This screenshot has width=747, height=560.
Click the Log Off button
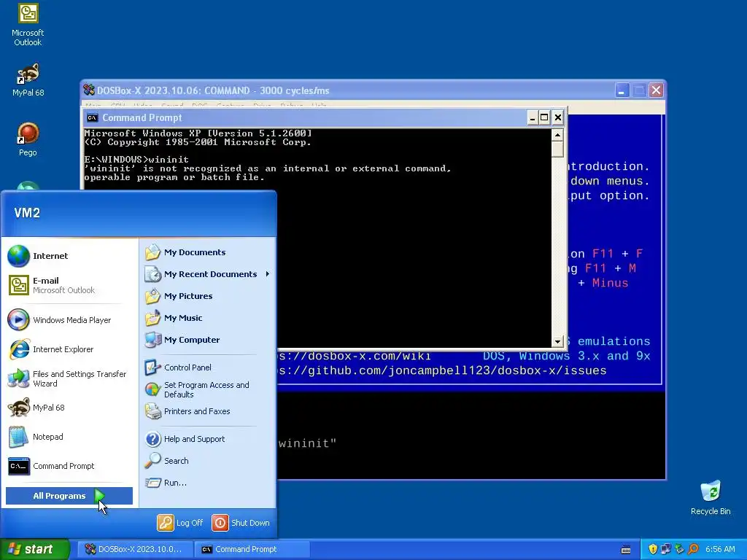[x=180, y=522]
